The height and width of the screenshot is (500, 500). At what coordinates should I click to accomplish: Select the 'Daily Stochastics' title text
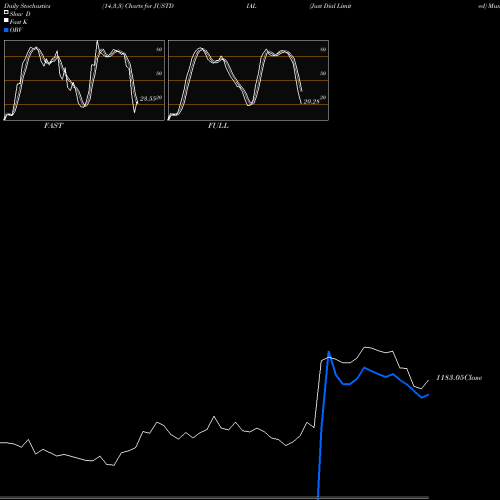click(27, 6)
